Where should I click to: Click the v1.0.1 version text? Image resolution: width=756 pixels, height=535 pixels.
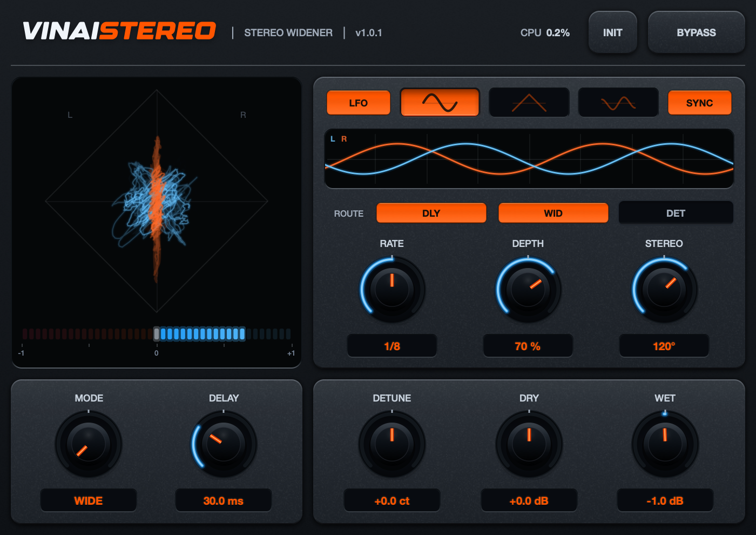(x=369, y=32)
